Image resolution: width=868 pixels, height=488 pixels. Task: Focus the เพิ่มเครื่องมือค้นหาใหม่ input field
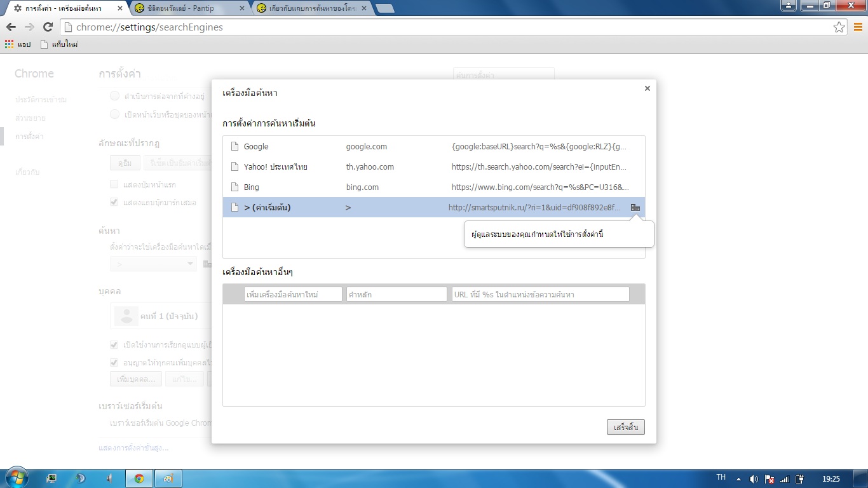click(x=293, y=294)
